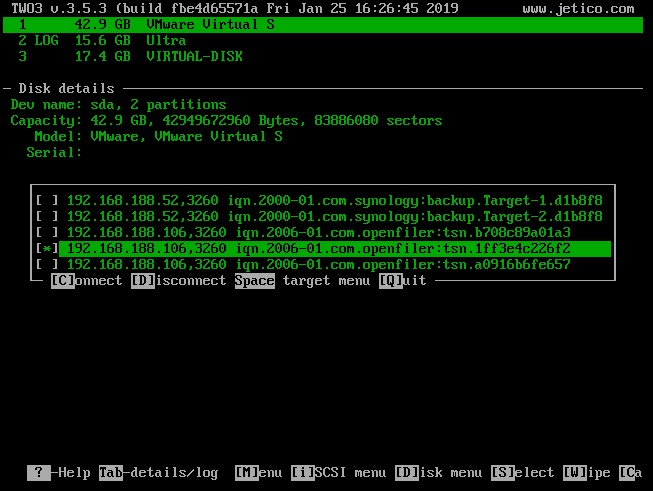Viewport: 653px width, 491px height.
Task: Click the Capacity 42949672960 Bytes line
Action: 226,120
